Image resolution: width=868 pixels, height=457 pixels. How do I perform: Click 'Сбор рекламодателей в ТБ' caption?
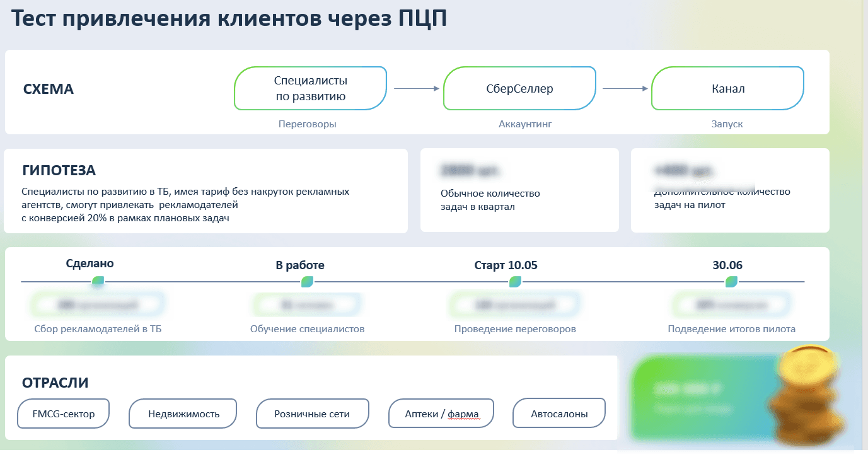[x=98, y=329]
